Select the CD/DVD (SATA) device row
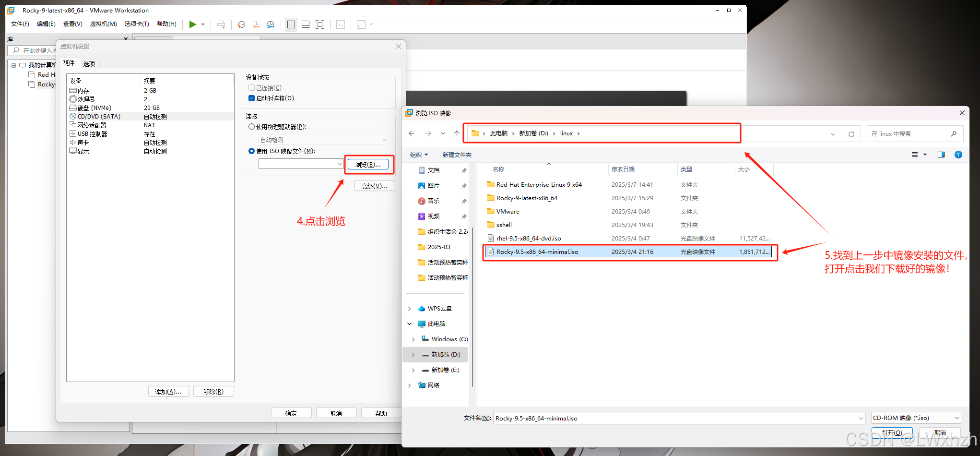The height and width of the screenshot is (456, 980). pyautogui.click(x=150, y=116)
